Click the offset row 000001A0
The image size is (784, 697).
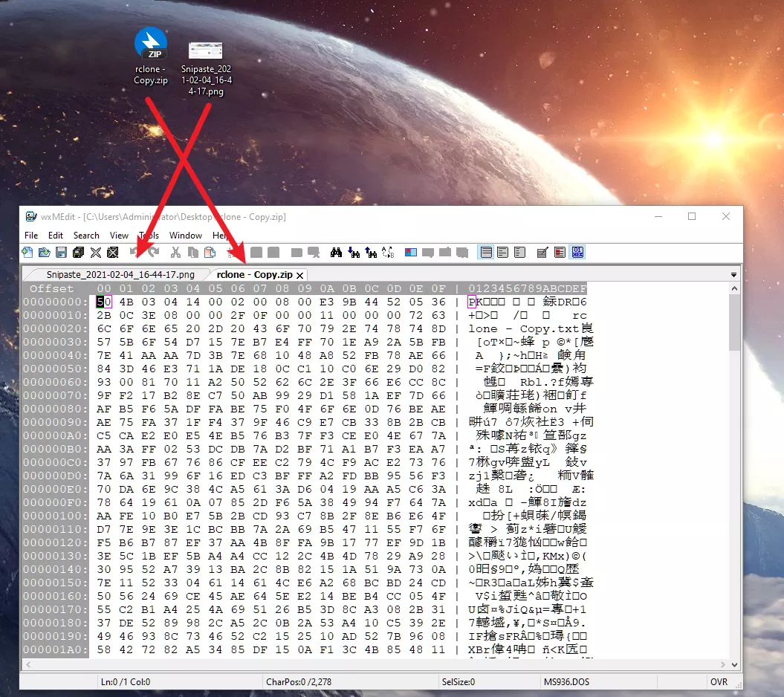[55, 649]
